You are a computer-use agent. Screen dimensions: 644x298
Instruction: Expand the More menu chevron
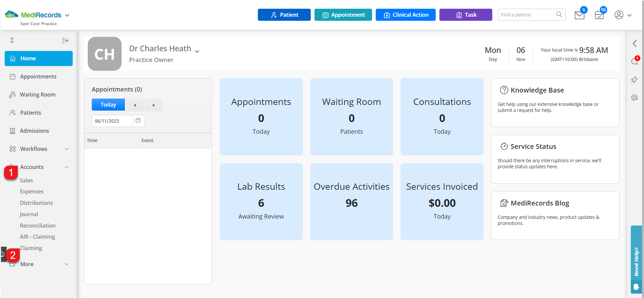pos(67,264)
